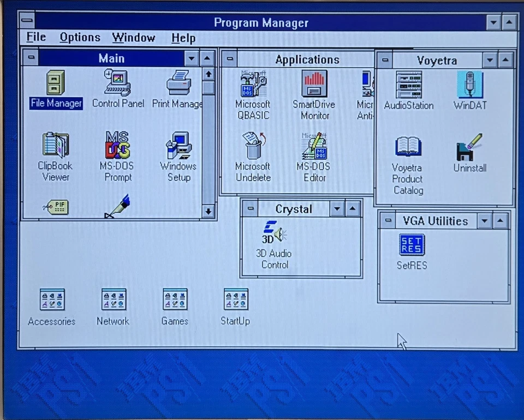Click Main window scrollbar up arrow
This screenshot has height=420, width=524.
pos(209,74)
